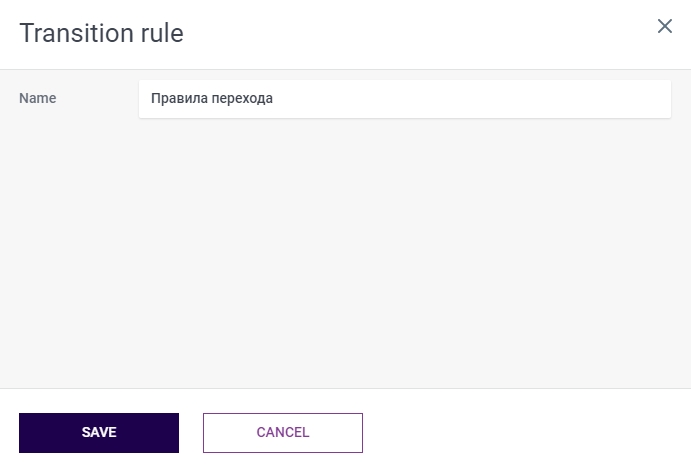Click the Name field label

click(x=38, y=99)
